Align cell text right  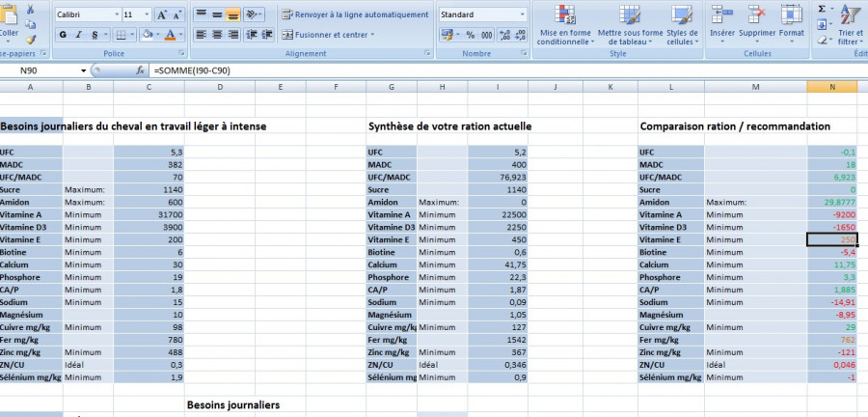pos(233,35)
